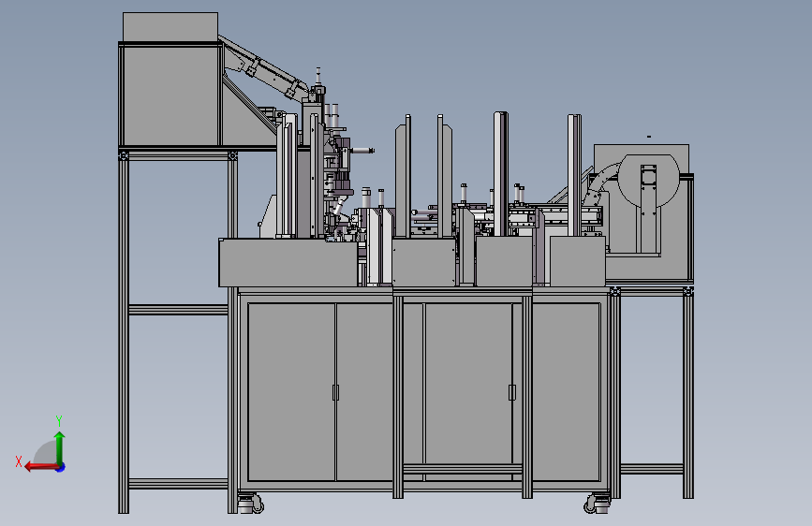Screen dimensions: 812x526
Task: Select the inclined feeder conveyor from hopper
Action: tap(264, 67)
